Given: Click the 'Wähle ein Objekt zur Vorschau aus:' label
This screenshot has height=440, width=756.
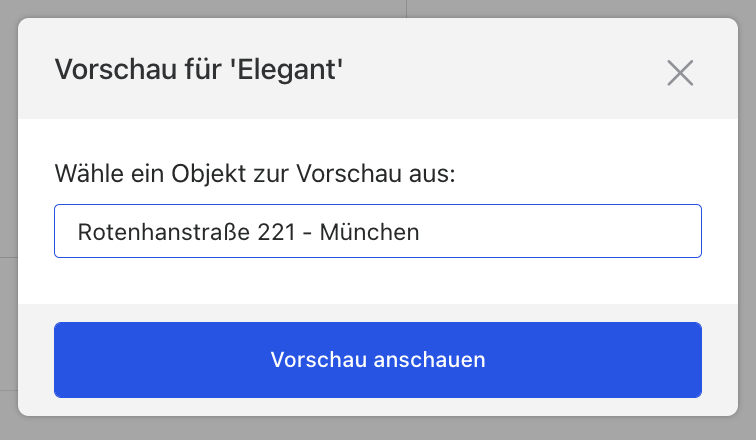Looking at the screenshot, I should [x=255, y=174].
